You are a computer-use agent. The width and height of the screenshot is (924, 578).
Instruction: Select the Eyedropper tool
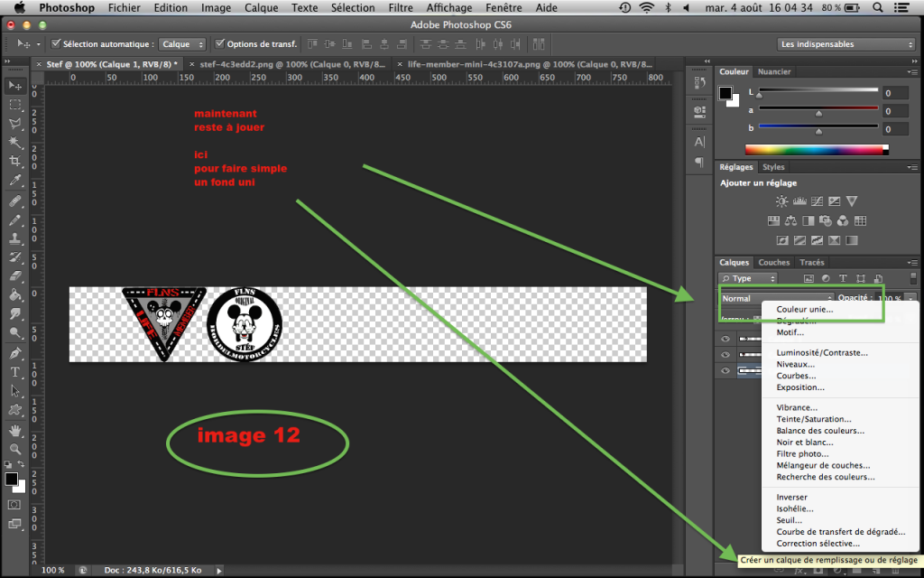click(15, 180)
